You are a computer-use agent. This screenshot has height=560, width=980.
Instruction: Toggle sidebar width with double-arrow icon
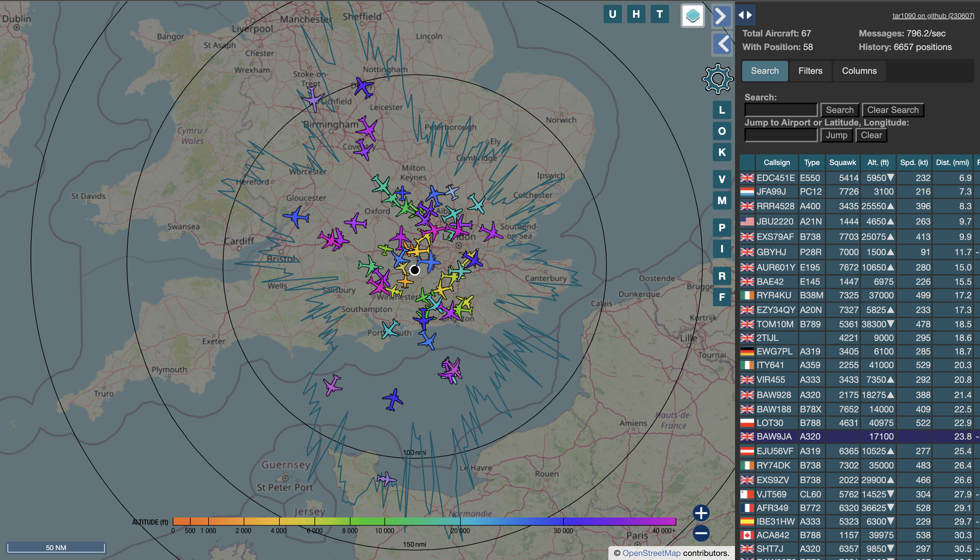[x=745, y=15]
